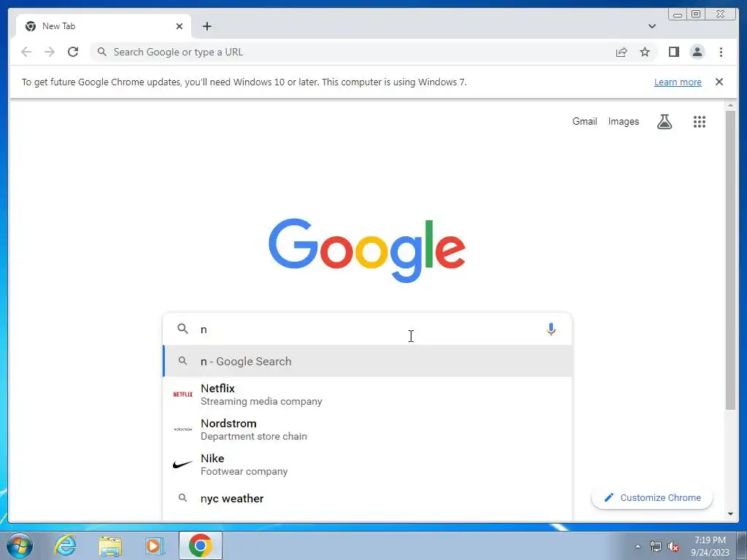This screenshot has width=747, height=560.
Task: Open the Windows Start menu
Action: click(20, 545)
